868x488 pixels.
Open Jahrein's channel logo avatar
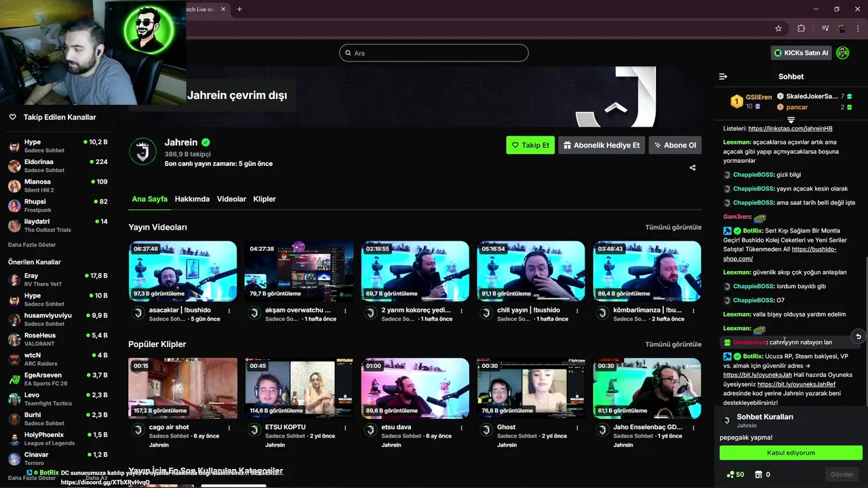142,151
